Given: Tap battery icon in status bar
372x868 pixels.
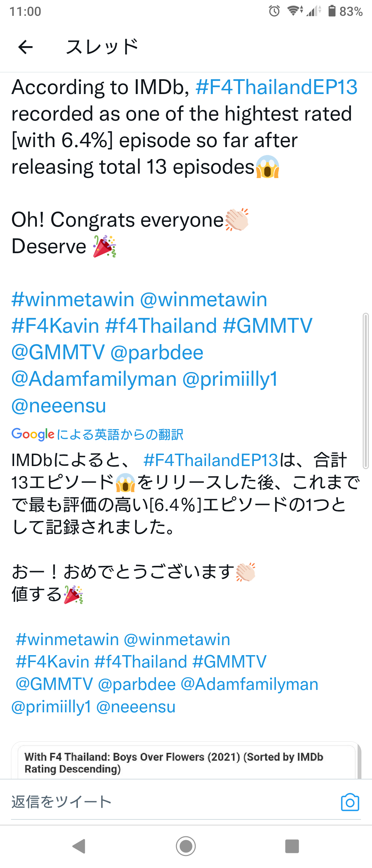Looking at the screenshot, I should [x=332, y=11].
